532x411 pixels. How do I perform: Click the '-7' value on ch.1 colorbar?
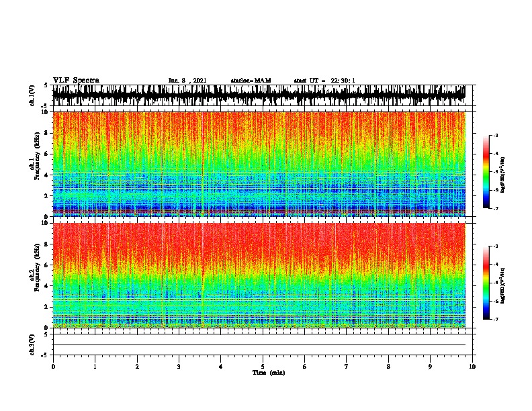495,208
